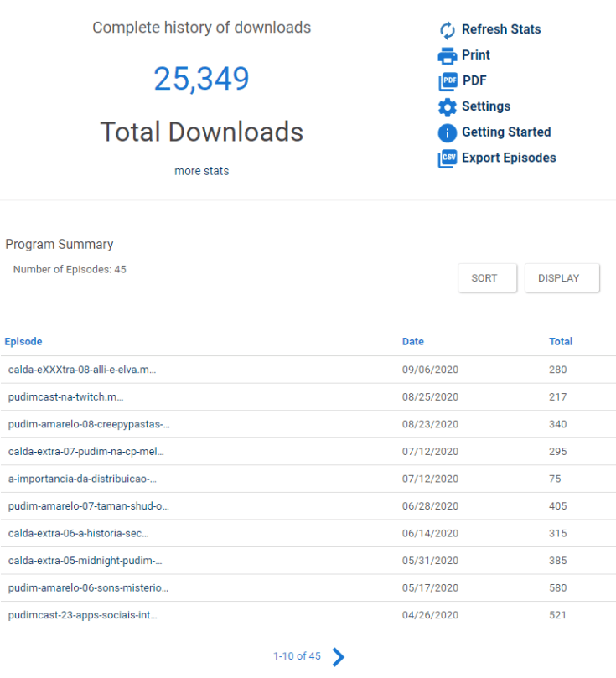Open a-importancia-da-distribuicao episode
The height and width of the screenshot is (678, 616).
[x=82, y=479]
